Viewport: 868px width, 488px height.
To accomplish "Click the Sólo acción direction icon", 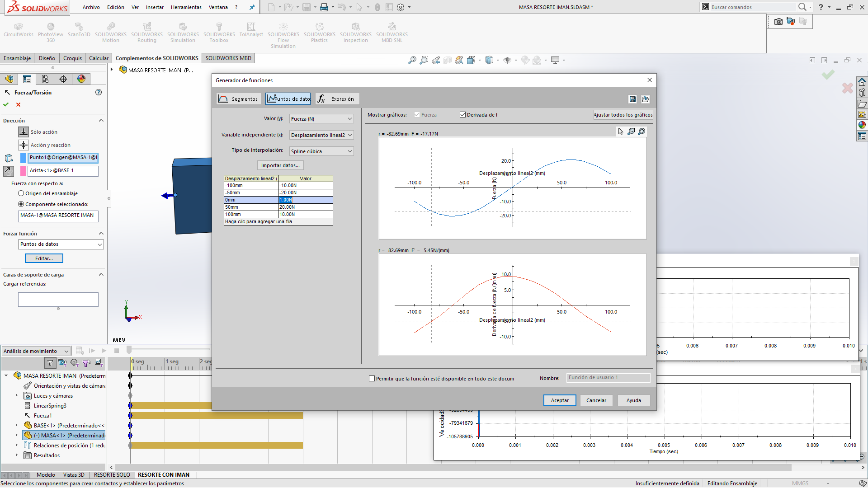I will tap(24, 132).
